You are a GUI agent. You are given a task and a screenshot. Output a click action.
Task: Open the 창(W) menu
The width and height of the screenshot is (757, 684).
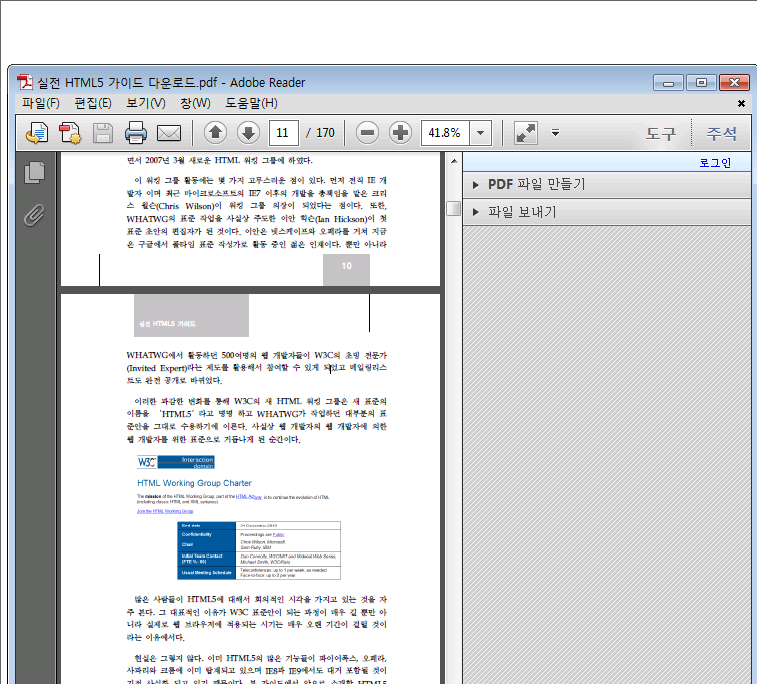click(x=195, y=103)
